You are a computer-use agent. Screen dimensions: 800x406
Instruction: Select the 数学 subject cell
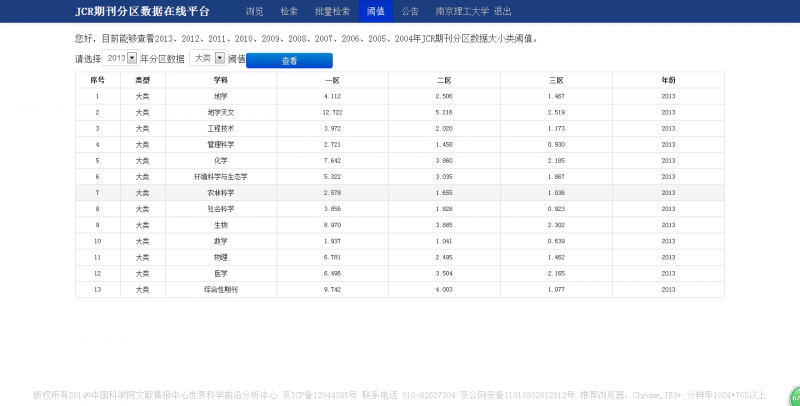[x=220, y=241]
